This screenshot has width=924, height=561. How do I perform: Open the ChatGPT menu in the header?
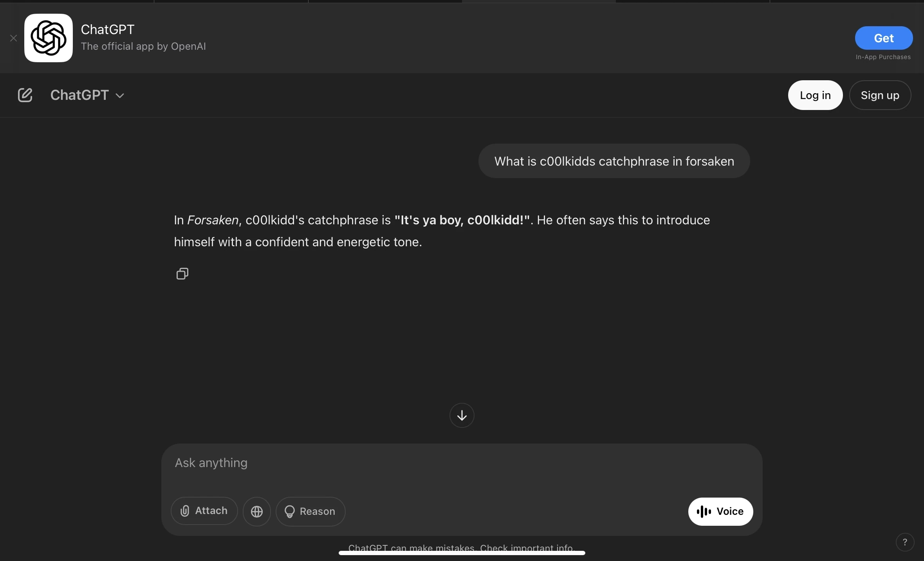[x=80, y=95]
